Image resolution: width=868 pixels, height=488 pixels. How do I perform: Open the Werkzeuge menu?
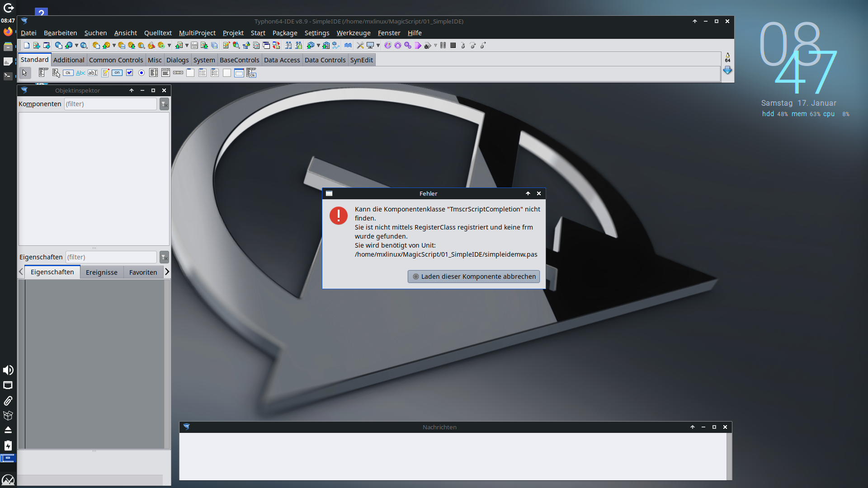[353, 33]
